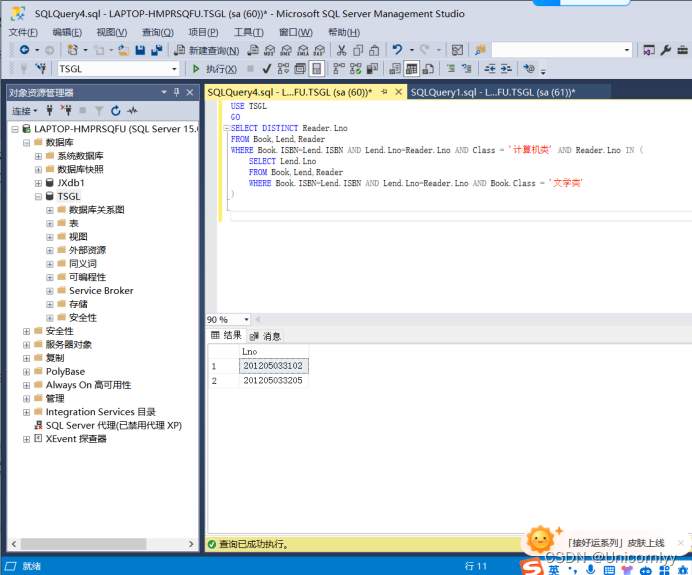Expand the Service Broker folder
The image size is (692, 575).
click(50, 291)
